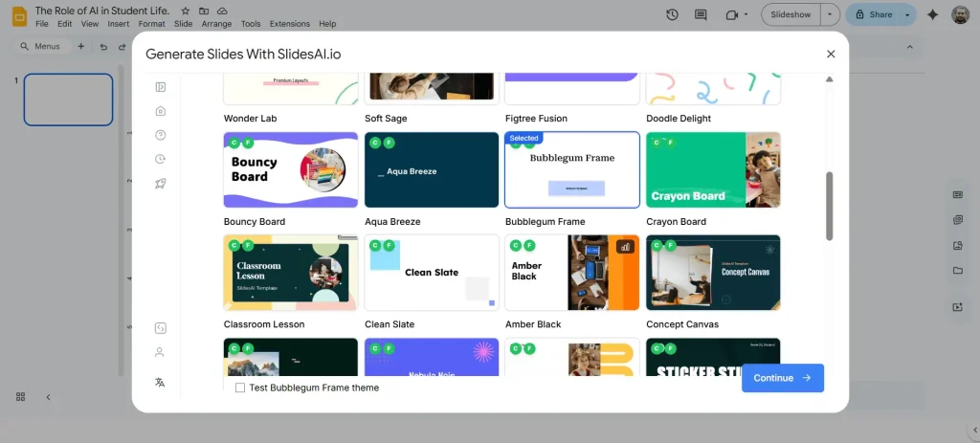Open the Arrange menu

[x=216, y=24]
